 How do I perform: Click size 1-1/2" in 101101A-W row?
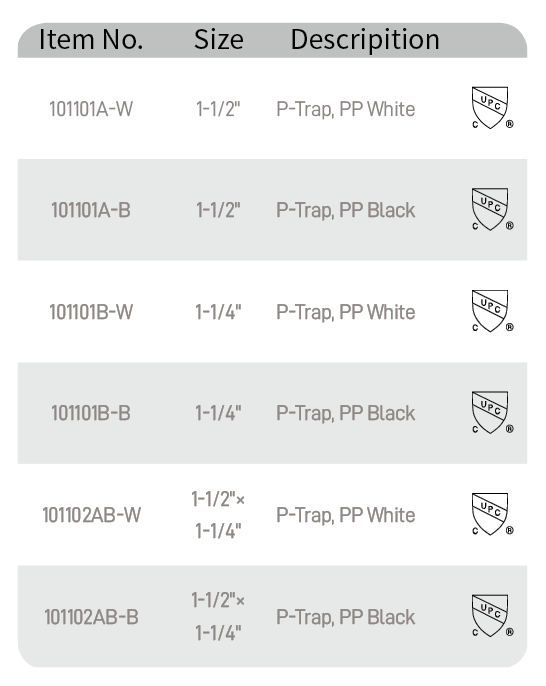pos(218,109)
